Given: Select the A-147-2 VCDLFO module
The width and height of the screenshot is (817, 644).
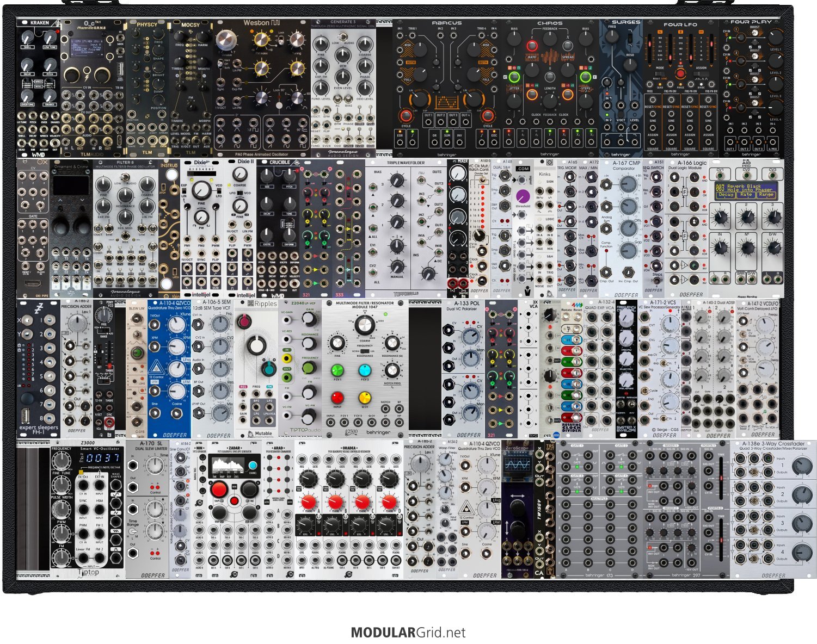Looking at the screenshot, I should tap(757, 368).
